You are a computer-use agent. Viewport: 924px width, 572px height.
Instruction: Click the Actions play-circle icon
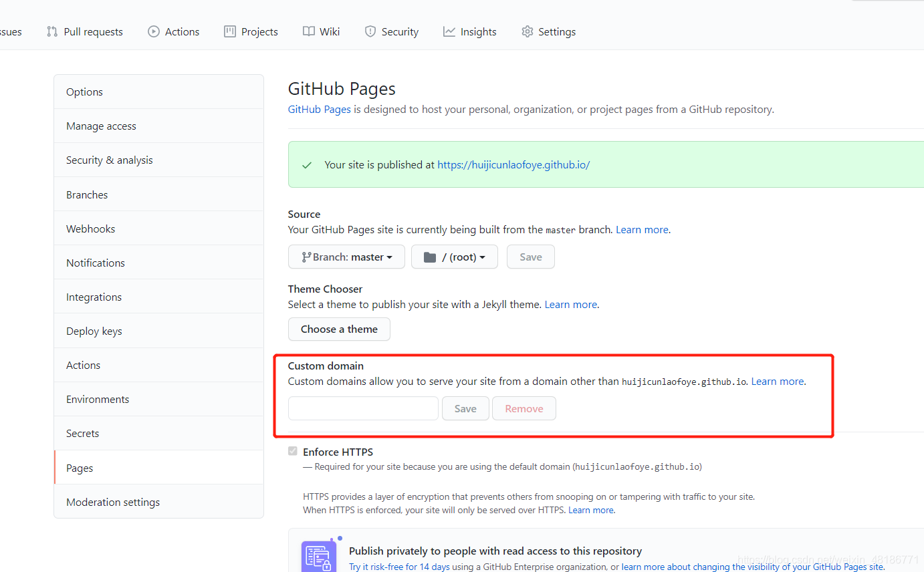(154, 31)
